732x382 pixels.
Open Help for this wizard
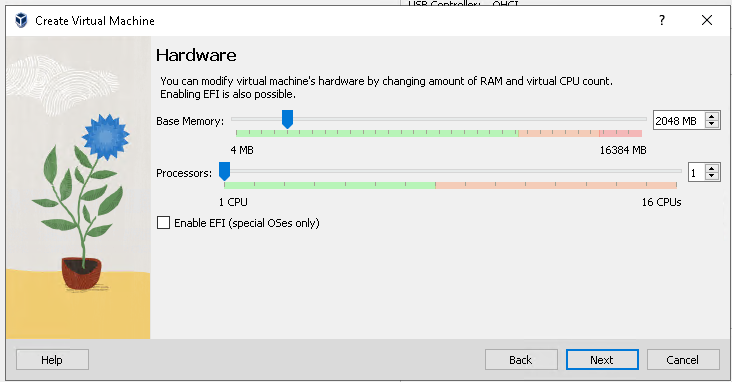coord(52,360)
